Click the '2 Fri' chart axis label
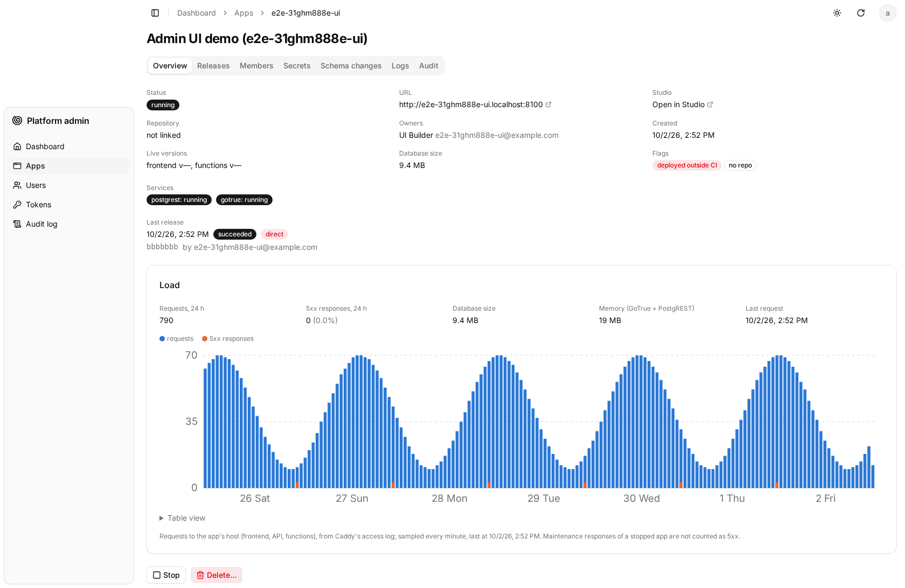Screen dimensions: 905x588 pos(825,499)
